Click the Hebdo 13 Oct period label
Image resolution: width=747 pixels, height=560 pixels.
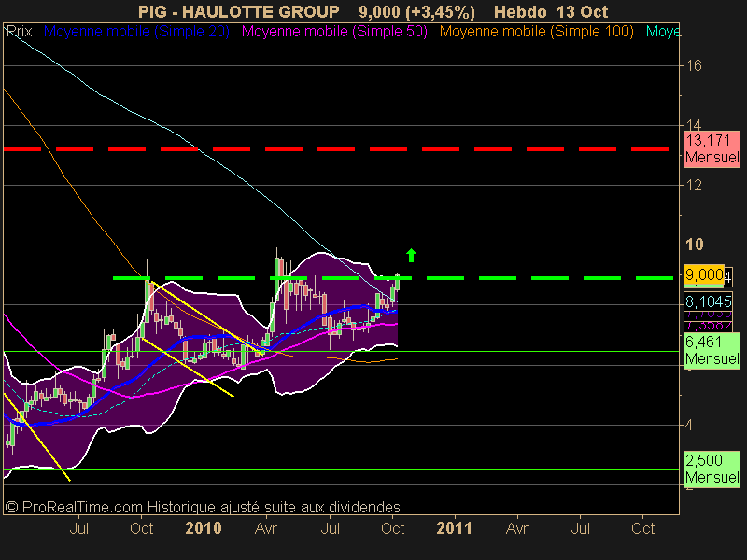[x=551, y=11]
